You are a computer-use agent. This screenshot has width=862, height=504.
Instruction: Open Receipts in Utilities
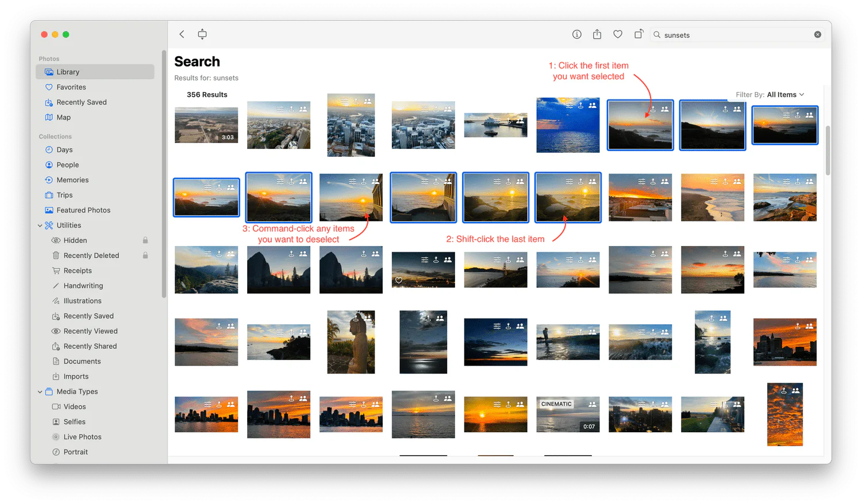tap(95, 271)
